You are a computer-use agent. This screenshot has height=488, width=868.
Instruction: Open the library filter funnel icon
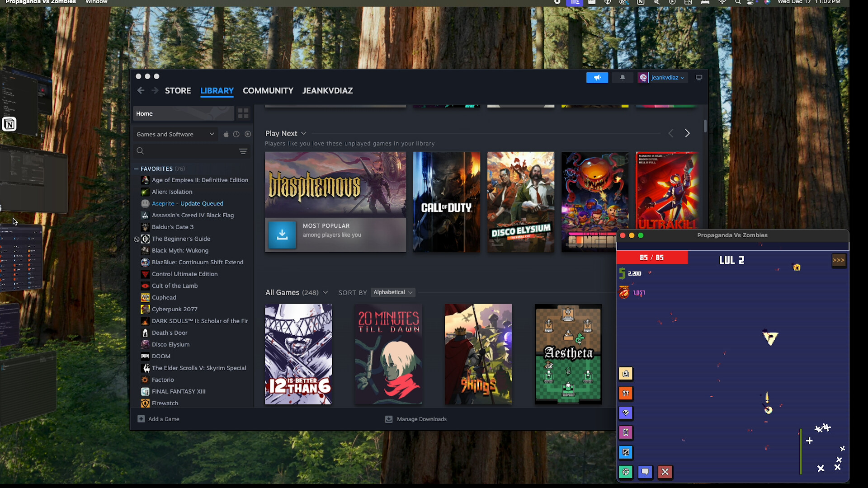(x=243, y=151)
